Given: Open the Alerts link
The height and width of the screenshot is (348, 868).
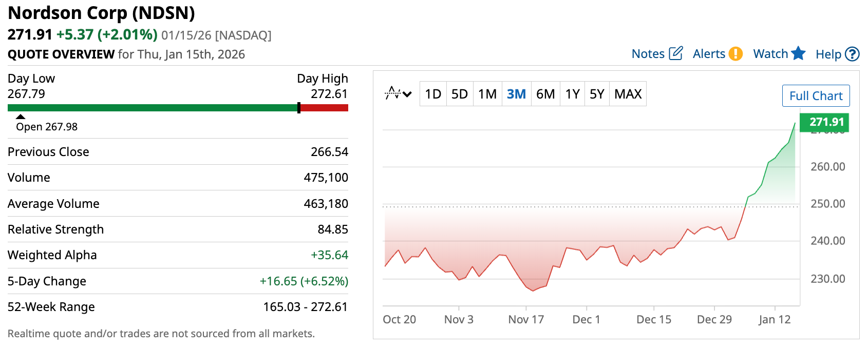Looking at the screenshot, I should [x=709, y=54].
